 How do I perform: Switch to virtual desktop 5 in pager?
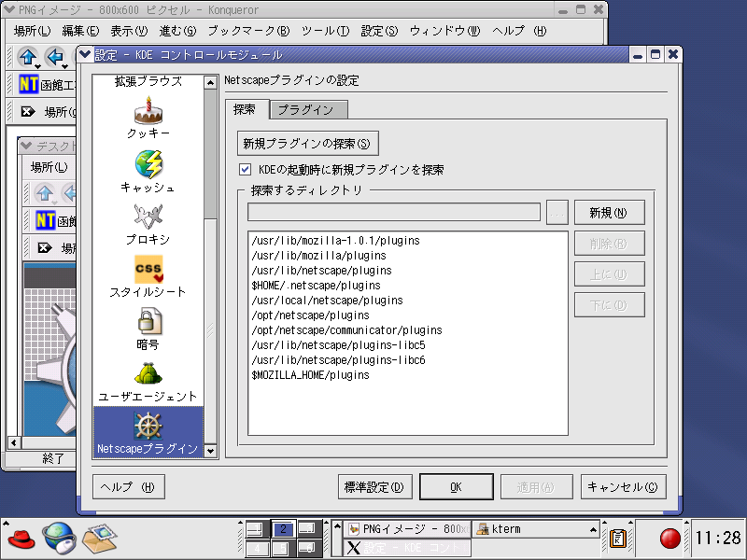(284, 548)
